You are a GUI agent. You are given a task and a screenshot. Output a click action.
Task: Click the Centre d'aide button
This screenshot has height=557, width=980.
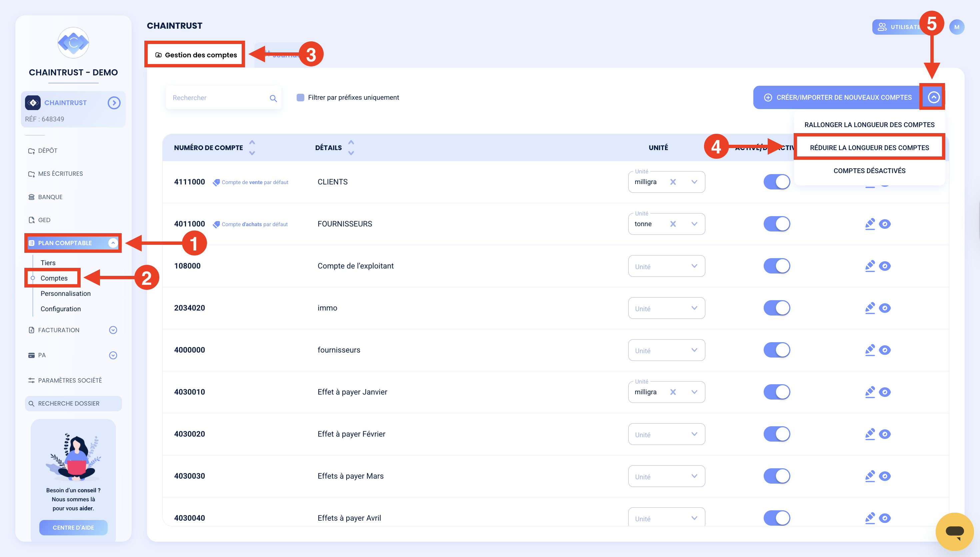tap(73, 528)
